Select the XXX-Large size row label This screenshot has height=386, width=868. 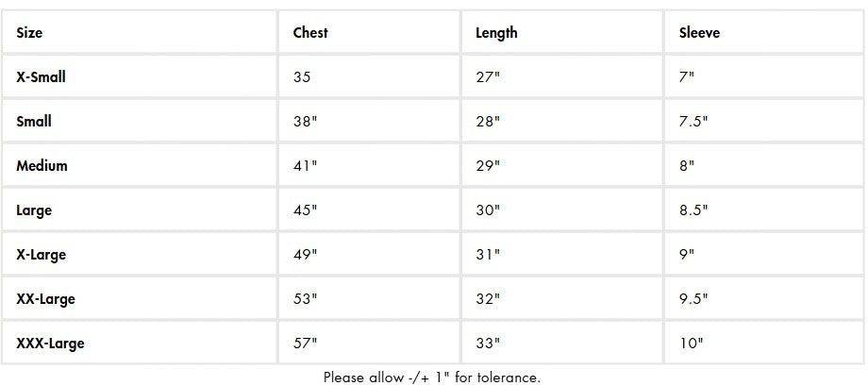coord(50,344)
